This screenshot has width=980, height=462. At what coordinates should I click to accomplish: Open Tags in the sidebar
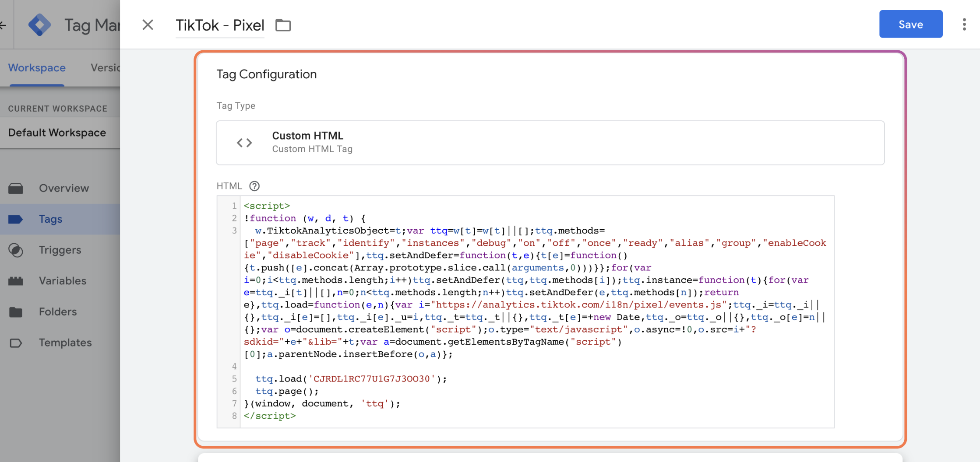(60, 219)
